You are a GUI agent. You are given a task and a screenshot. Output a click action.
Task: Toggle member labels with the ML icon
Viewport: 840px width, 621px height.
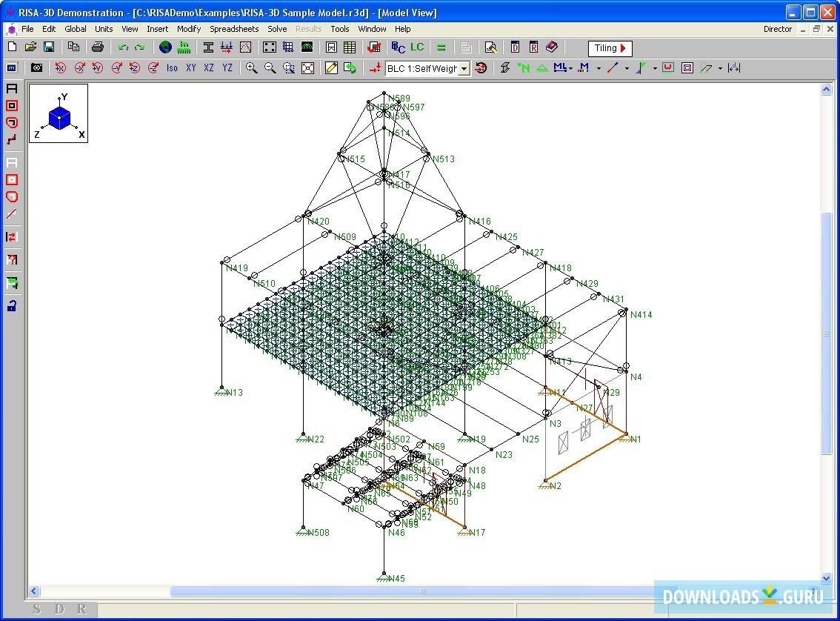561,67
